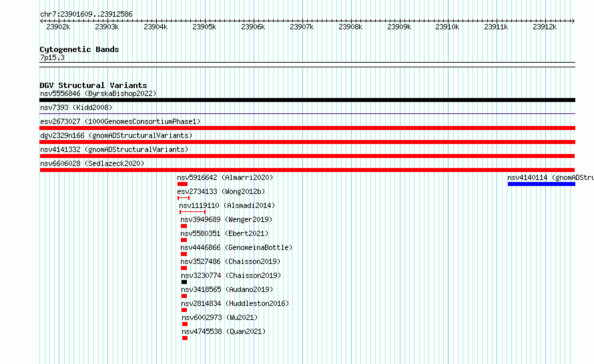Open nsv5580351 (Ebert2021) variant label
The width and height of the screenshot is (594, 364).
click(224, 233)
